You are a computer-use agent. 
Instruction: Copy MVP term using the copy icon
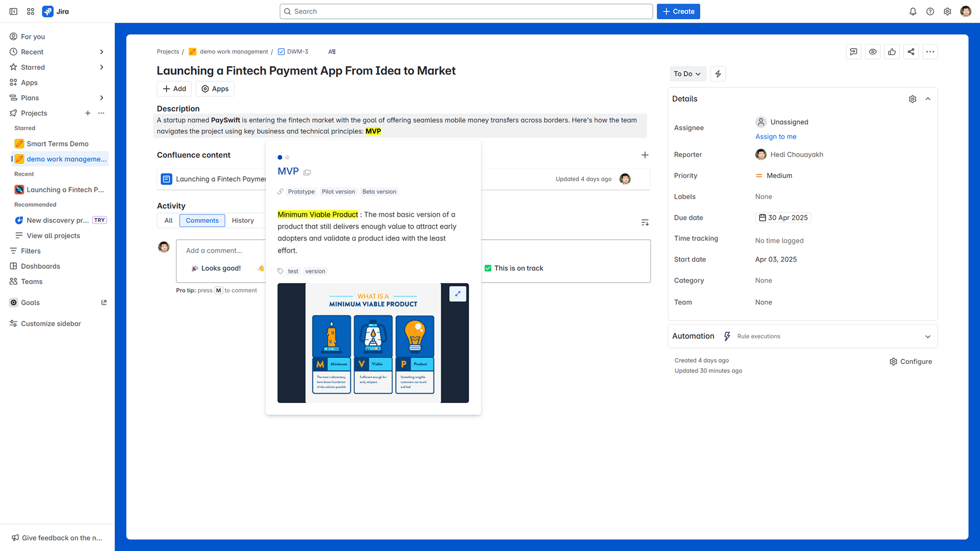coord(307,172)
